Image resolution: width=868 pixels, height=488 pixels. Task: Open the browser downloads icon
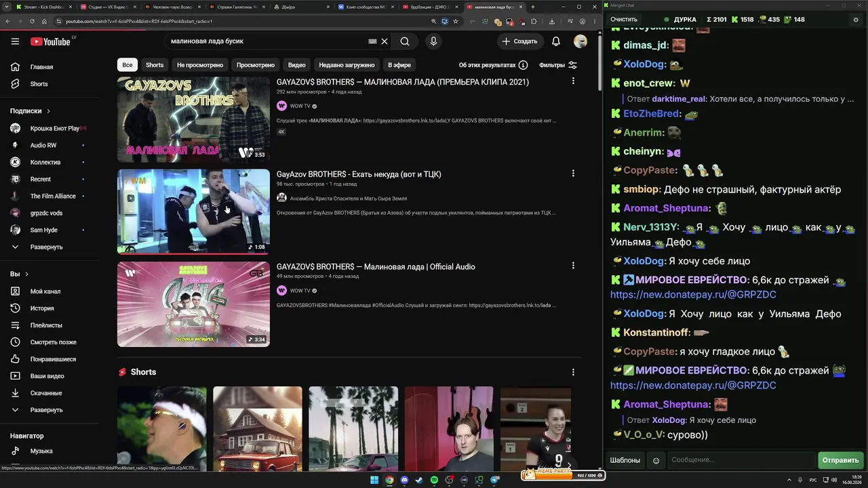(x=552, y=21)
